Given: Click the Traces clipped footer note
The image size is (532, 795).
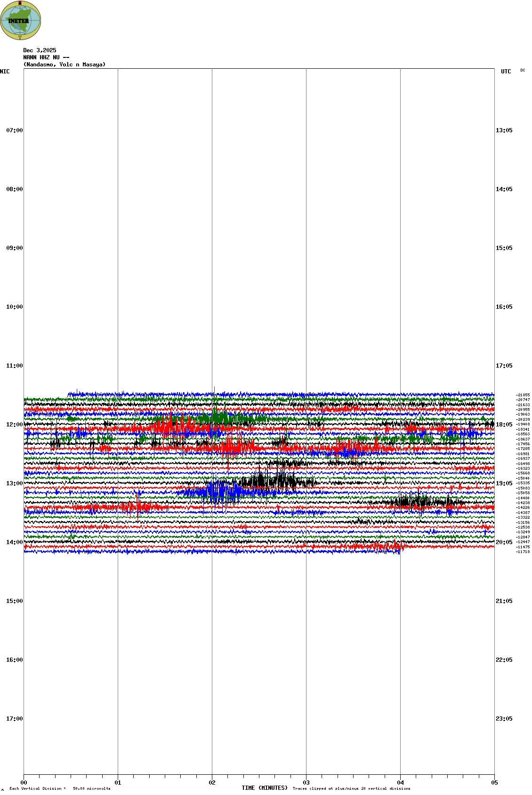Looking at the screenshot, I should [x=351, y=788].
